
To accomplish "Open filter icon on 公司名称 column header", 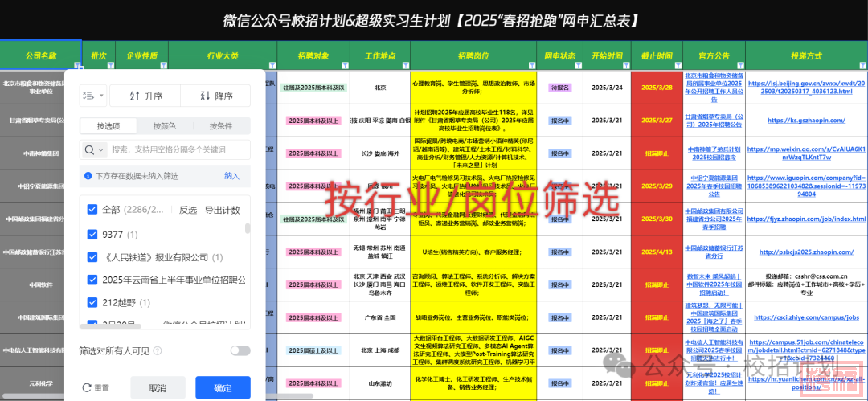I will tap(77, 65).
